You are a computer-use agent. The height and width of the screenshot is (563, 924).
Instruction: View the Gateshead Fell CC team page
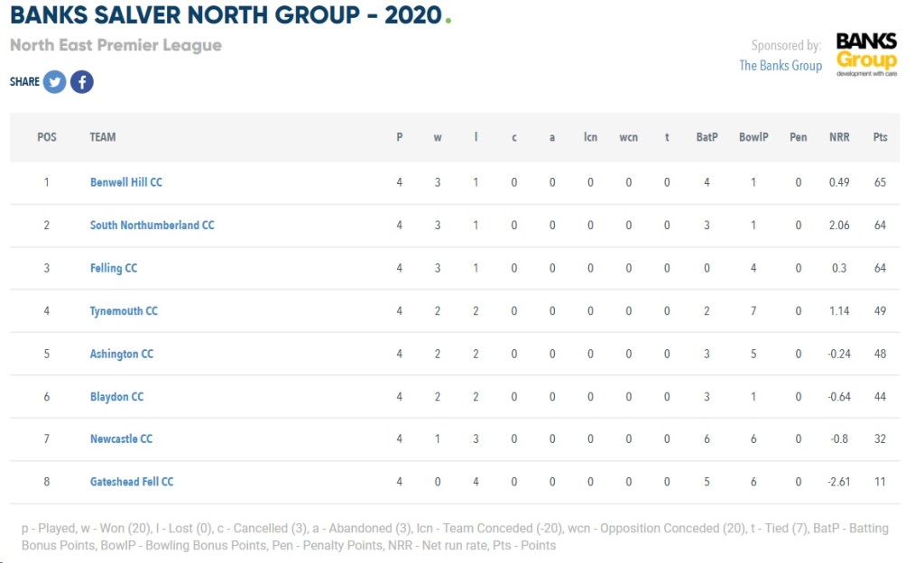[132, 482]
